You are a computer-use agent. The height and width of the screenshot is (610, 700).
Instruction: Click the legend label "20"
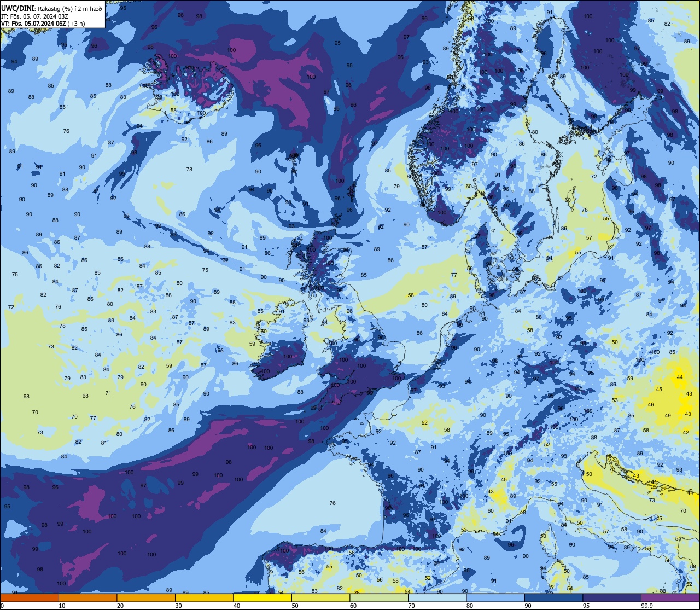tap(120, 606)
